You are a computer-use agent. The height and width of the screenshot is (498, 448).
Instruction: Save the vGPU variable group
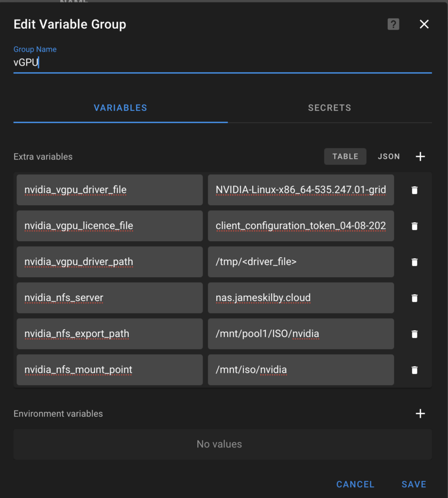coord(414,484)
